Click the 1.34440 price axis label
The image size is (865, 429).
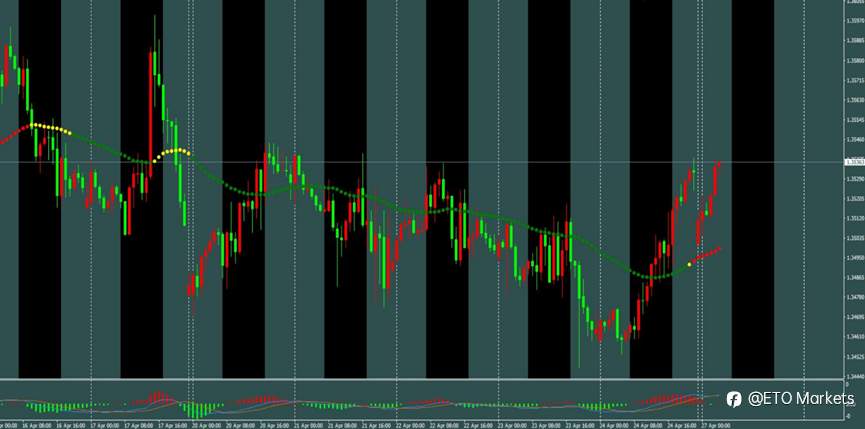[x=855, y=376]
